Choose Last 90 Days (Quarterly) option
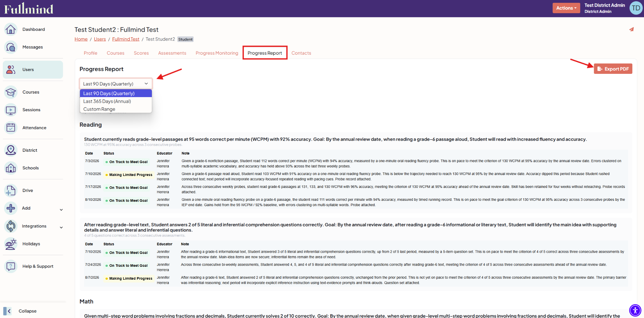This screenshot has width=644, height=318. click(116, 93)
